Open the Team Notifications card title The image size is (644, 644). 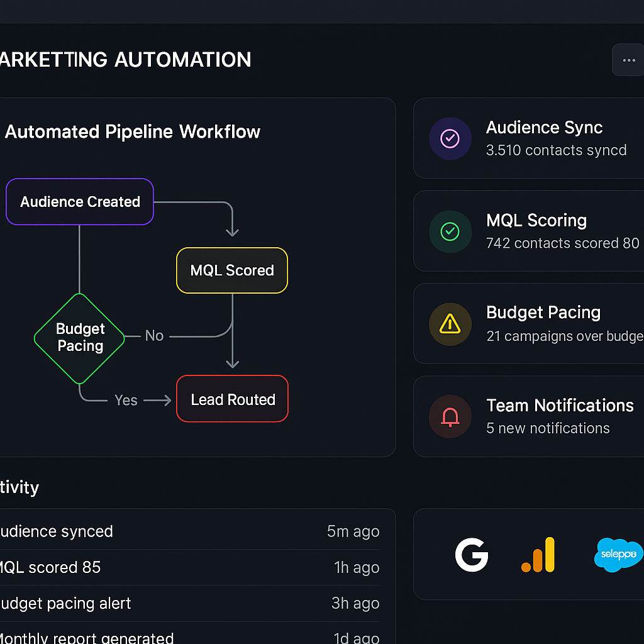tap(560, 406)
